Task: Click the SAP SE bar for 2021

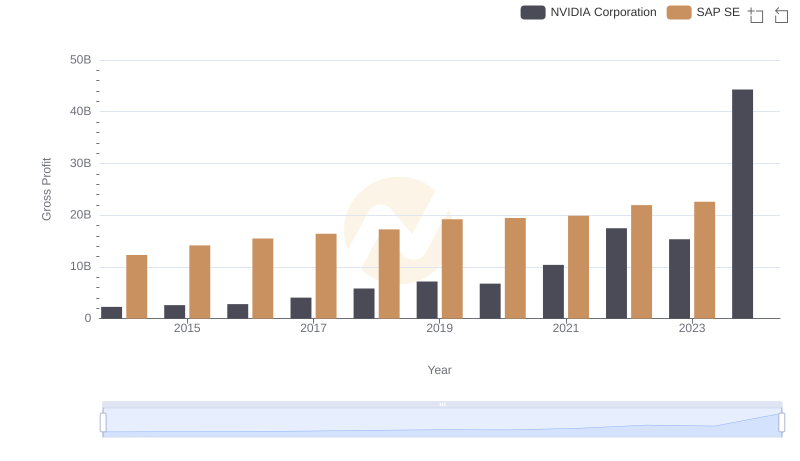Action: tap(578, 267)
